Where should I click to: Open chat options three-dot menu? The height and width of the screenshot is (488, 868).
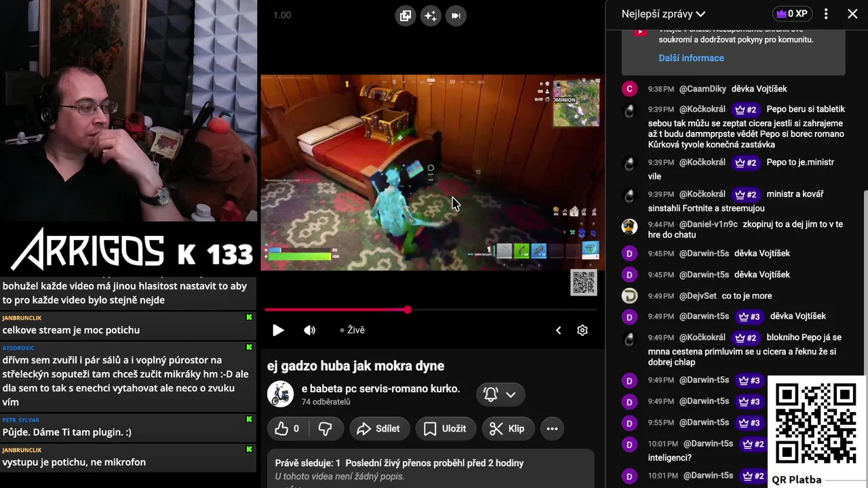pos(826,14)
